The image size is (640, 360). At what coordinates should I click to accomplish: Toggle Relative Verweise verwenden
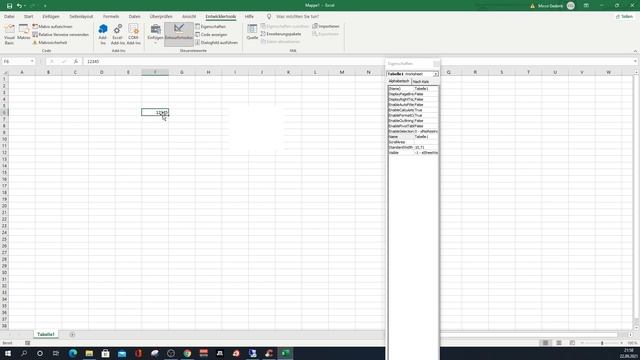60,35
